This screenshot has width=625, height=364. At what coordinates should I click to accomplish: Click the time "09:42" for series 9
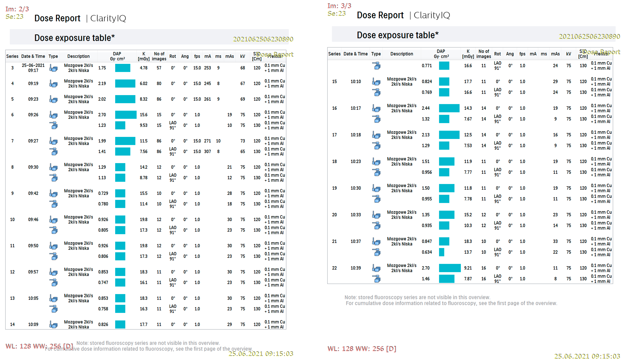tap(33, 193)
